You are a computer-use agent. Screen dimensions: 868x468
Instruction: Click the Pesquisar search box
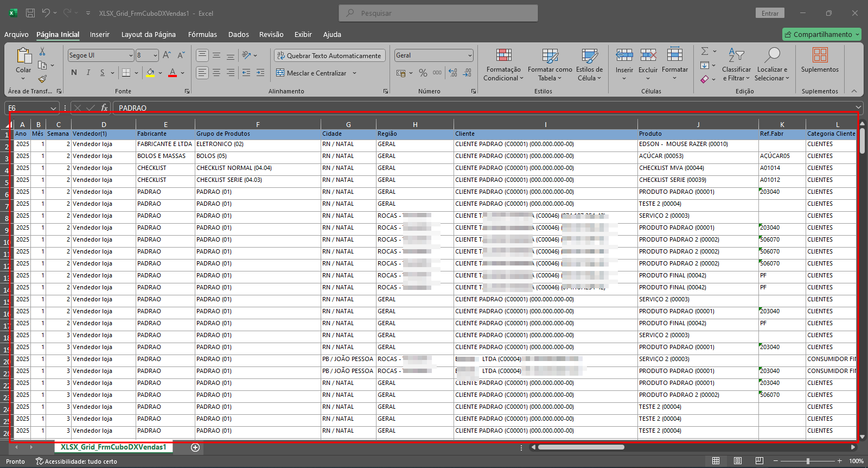click(438, 13)
